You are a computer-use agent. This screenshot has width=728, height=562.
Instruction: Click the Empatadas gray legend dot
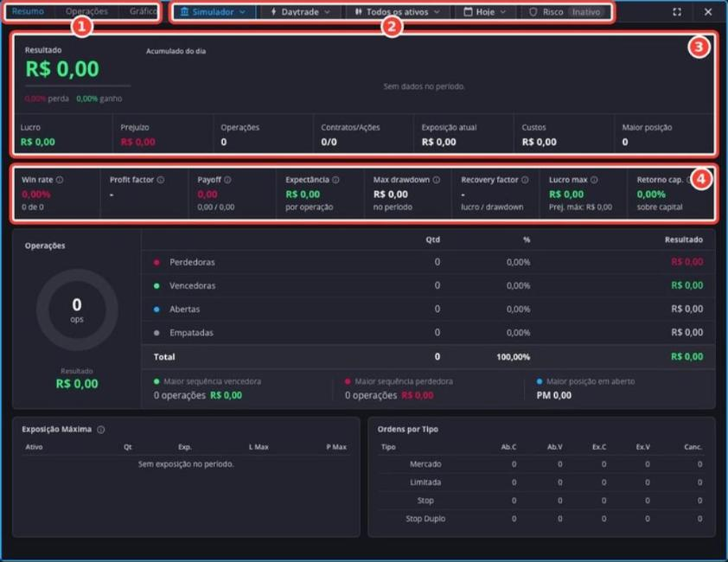(157, 333)
